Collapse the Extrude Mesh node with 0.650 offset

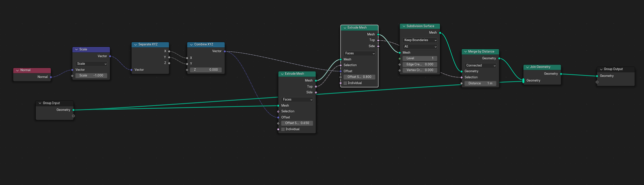(x=282, y=74)
